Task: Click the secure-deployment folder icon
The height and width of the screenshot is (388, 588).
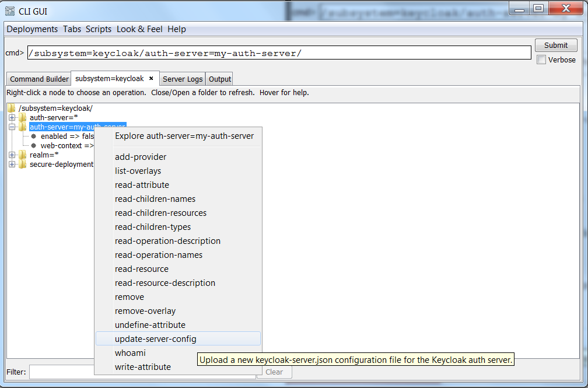Action: point(22,164)
